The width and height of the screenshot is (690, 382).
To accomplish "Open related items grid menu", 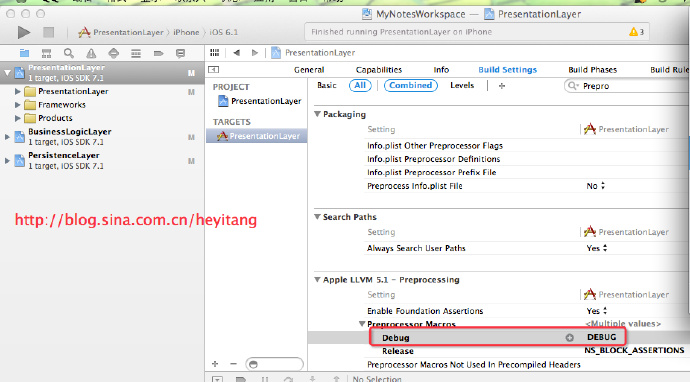I will (214, 53).
